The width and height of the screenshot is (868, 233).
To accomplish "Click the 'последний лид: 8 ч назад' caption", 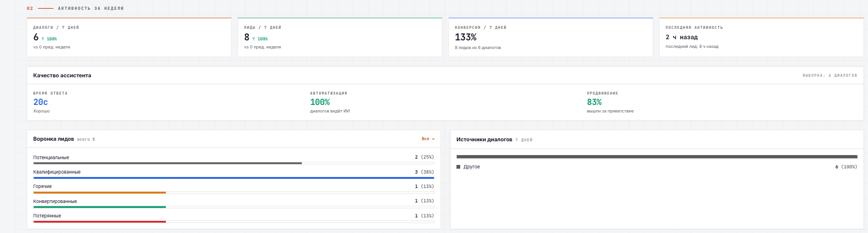I will click(x=692, y=47).
